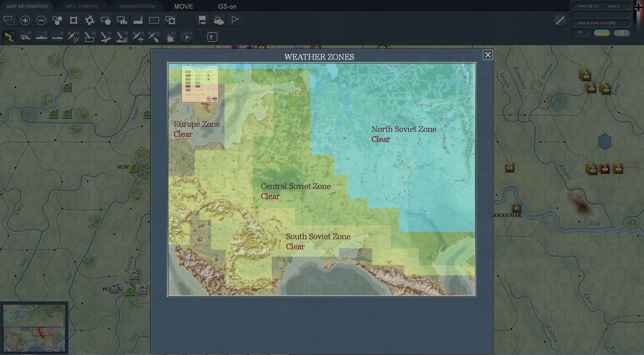Click the mini-map in the bottom-left corner
644x355 pixels.
[x=35, y=328]
